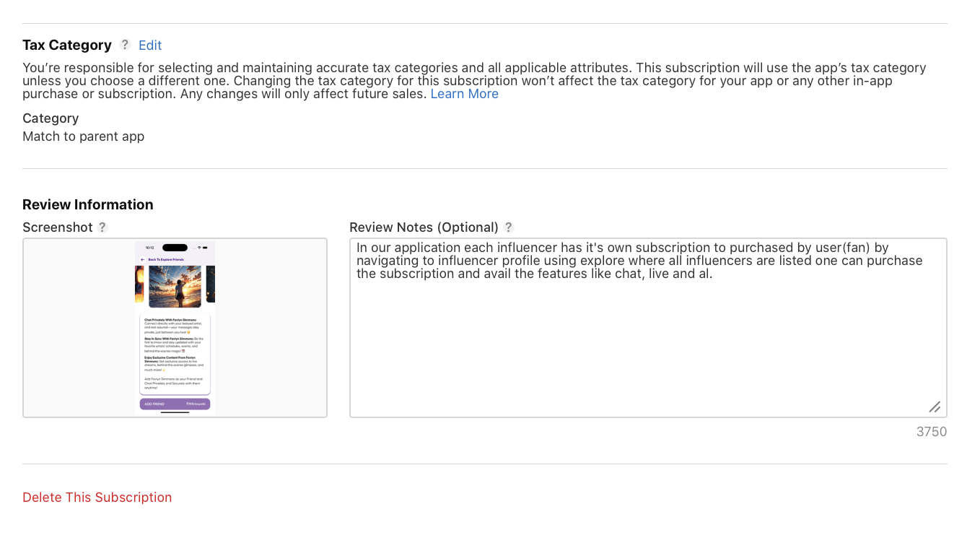Open the Learn More link

coord(464,94)
